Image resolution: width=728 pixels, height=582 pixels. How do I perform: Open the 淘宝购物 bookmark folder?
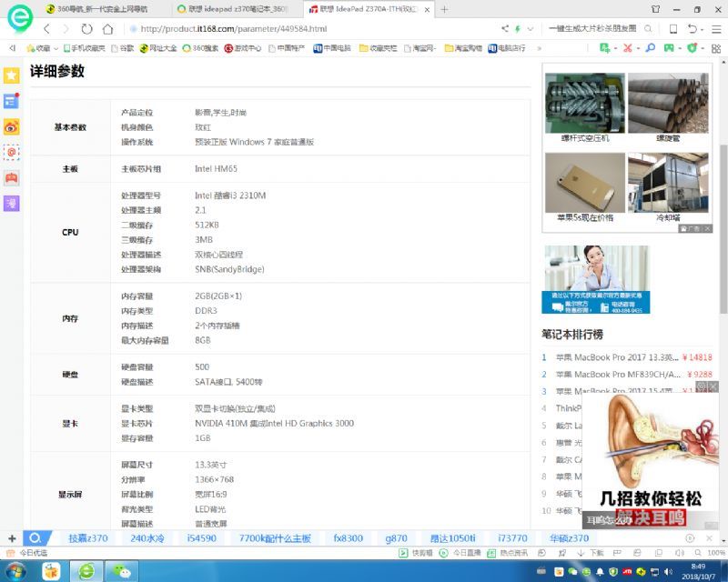pyautogui.click(x=463, y=48)
